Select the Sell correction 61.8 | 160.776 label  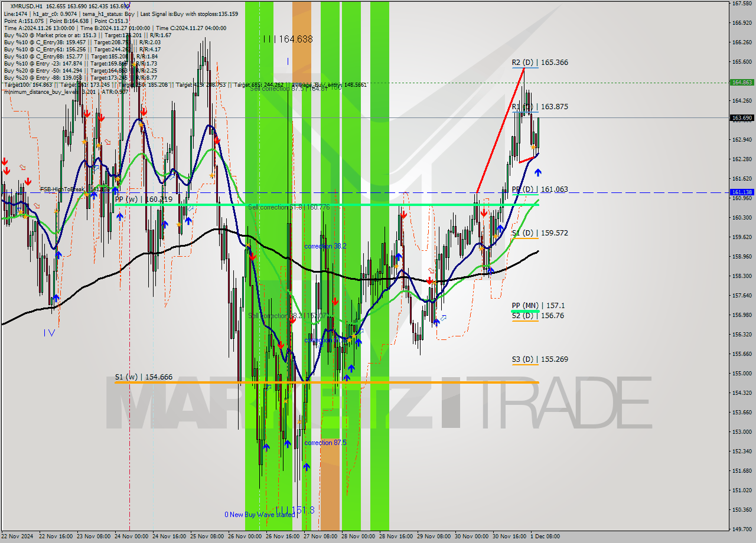click(x=289, y=207)
